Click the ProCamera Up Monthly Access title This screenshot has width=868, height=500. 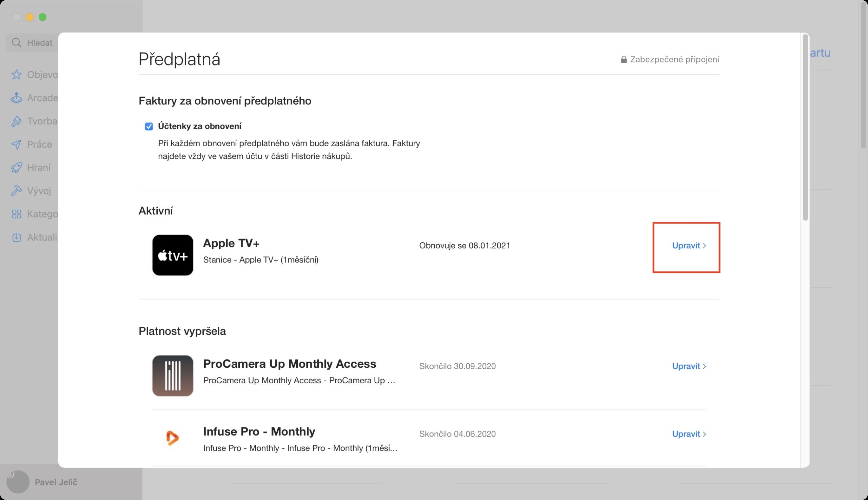coord(290,364)
